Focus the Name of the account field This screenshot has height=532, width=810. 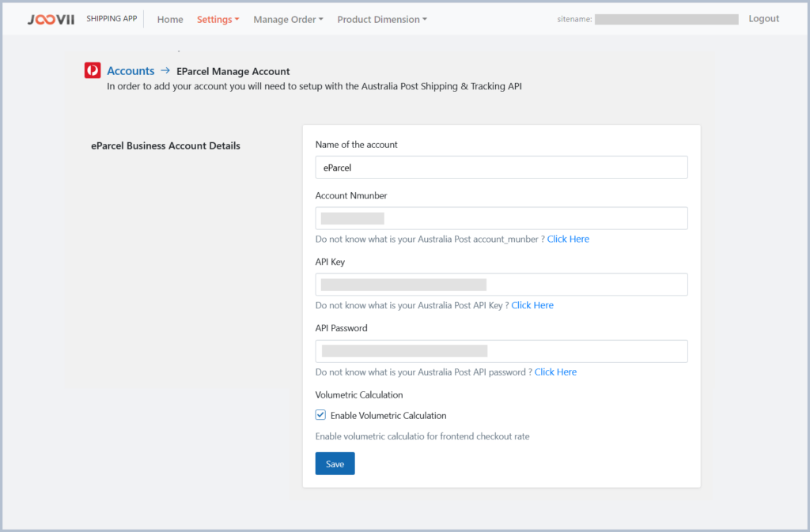point(501,168)
